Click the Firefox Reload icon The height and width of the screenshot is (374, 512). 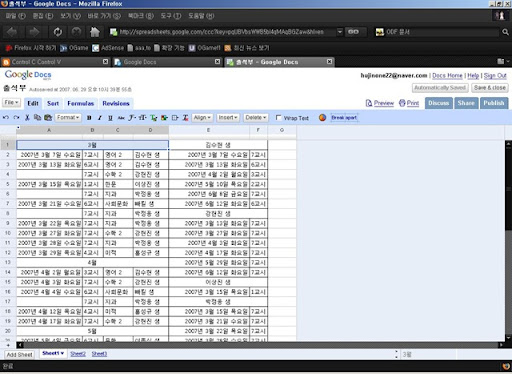pyautogui.click(x=58, y=32)
